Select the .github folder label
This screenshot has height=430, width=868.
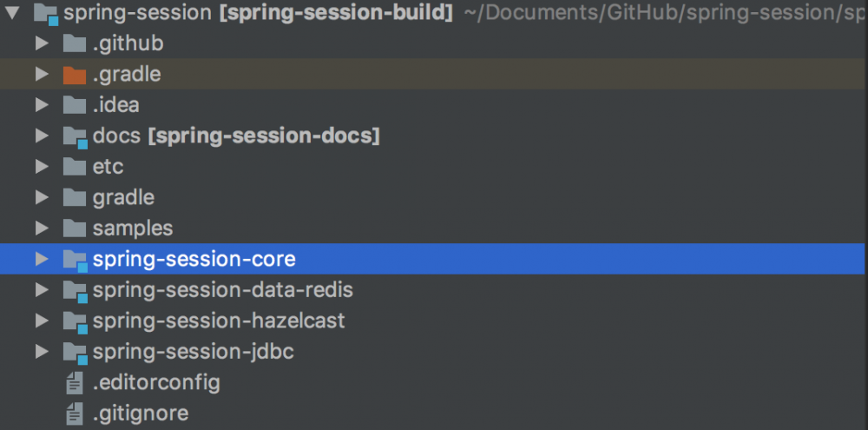pyautogui.click(x=128, y=43)
